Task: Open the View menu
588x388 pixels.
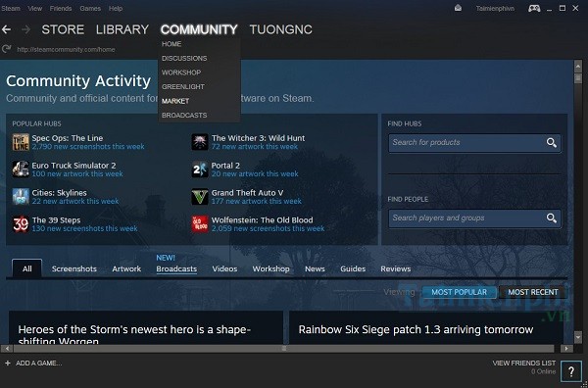Action: [x=35, y=8]
